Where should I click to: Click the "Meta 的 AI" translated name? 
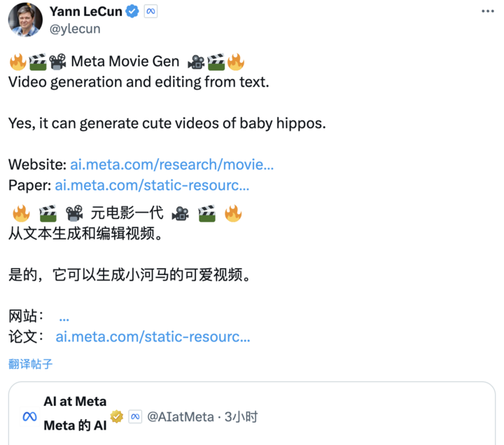[x=75, y=425]
